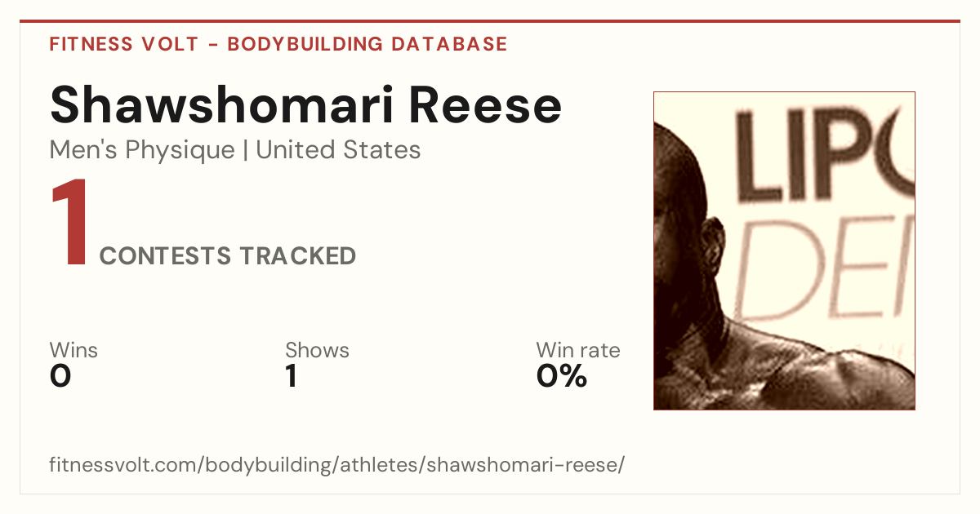The width and height of the screenshot is (980, 514).
Task: Select the Shows stat label
Action: (317, 351)
